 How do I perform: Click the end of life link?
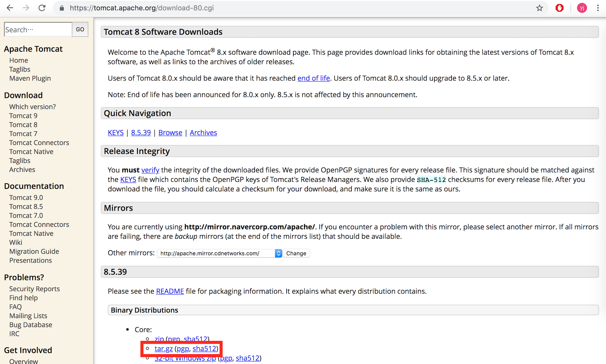pos(313,78)
